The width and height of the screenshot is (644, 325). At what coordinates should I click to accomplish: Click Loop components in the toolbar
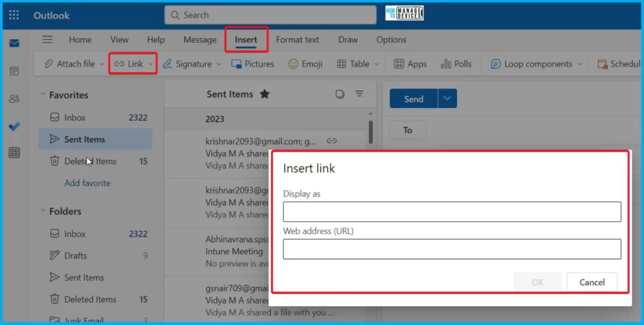(531, 63)
